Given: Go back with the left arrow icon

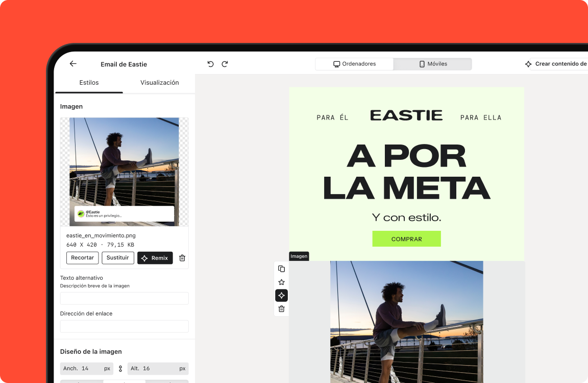Looking at the screenshot, I should [x=73, y=64].
